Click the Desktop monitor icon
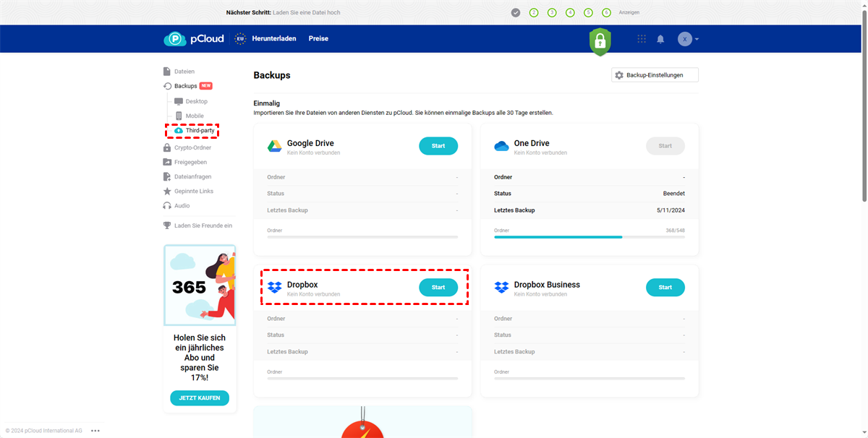This screenshot has width=868, height=438. [179, 101]
